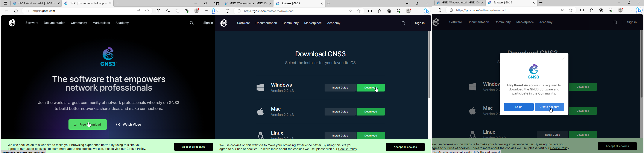Click GNS3 logo in left window's site header
This screenshot has width=644, height=153.
click(x=12, y=23)
